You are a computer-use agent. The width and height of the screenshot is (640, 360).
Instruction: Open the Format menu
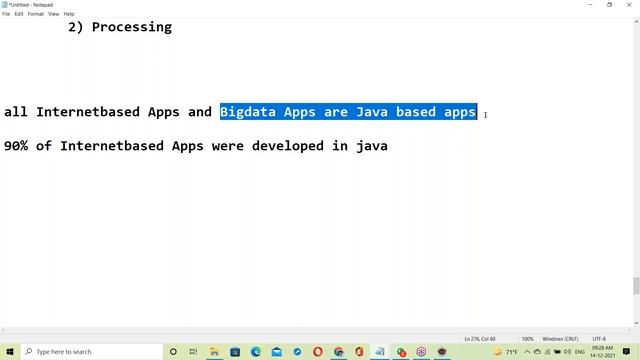click(36, 14)
